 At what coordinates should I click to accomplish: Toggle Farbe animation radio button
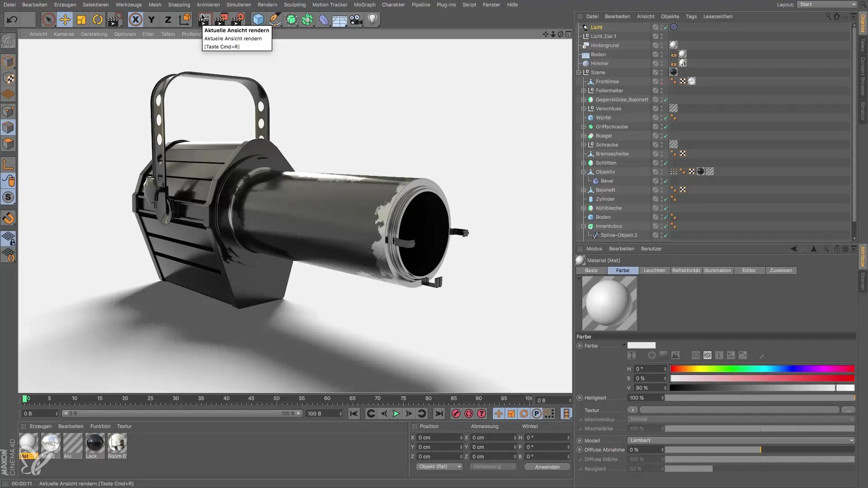(580, 346)
